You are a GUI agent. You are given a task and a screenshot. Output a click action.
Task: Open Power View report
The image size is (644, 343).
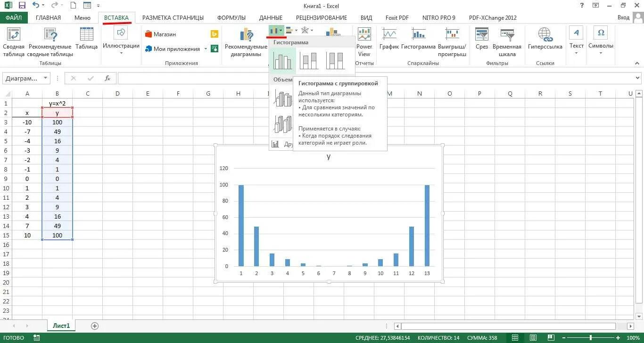click(364, 42)
